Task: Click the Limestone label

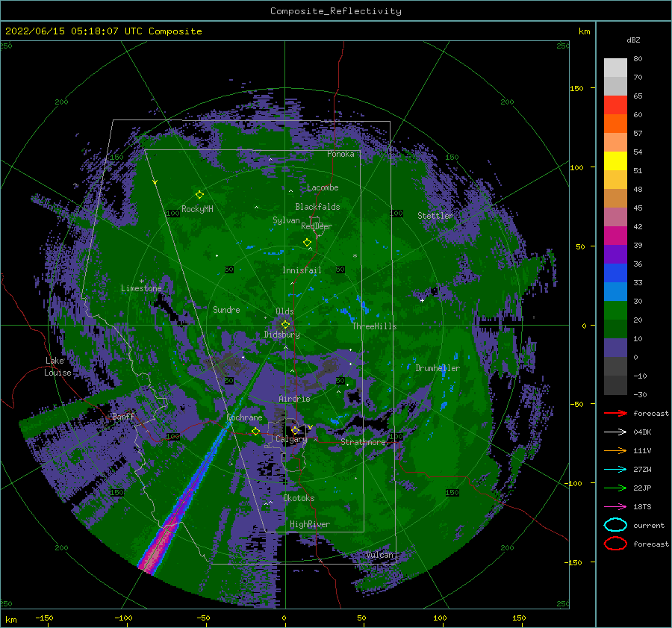Action: 141,288
